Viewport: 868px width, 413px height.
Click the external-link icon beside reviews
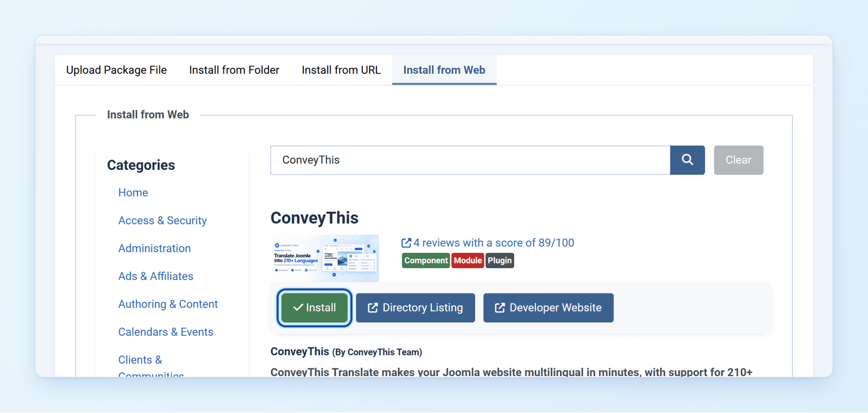406,243
